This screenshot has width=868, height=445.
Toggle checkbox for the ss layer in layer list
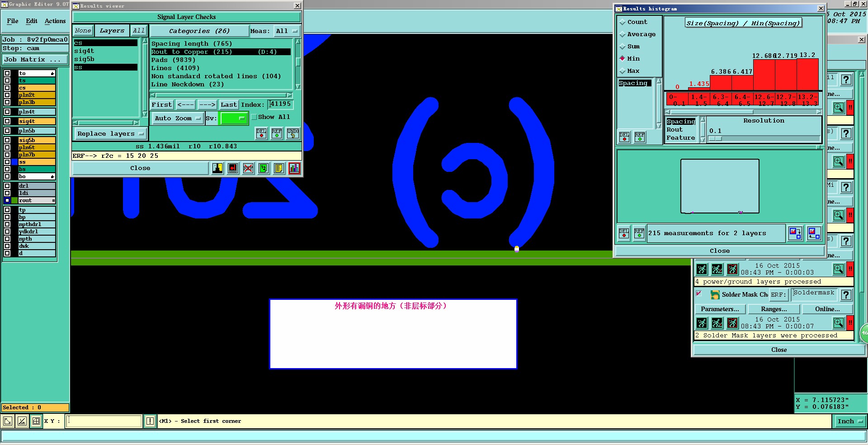coord(7,162)
